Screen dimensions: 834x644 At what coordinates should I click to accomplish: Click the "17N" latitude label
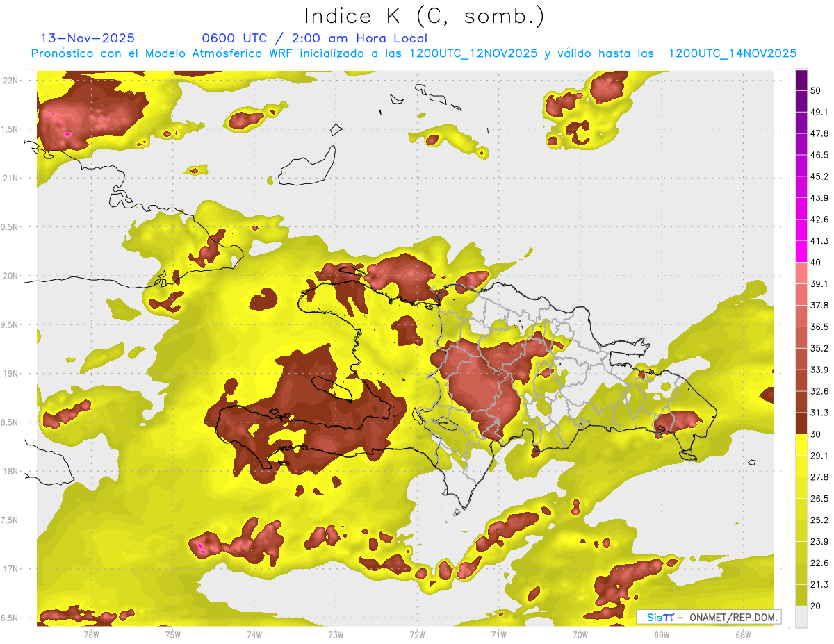(10, 569)
